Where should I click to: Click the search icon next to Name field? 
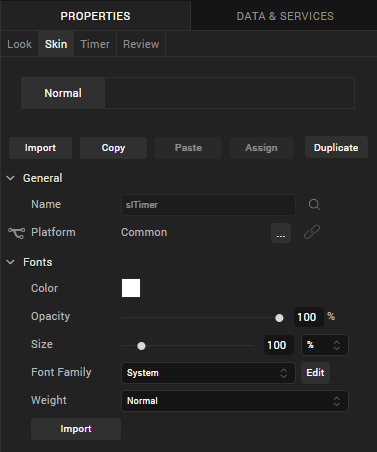[x=314, y=204]
